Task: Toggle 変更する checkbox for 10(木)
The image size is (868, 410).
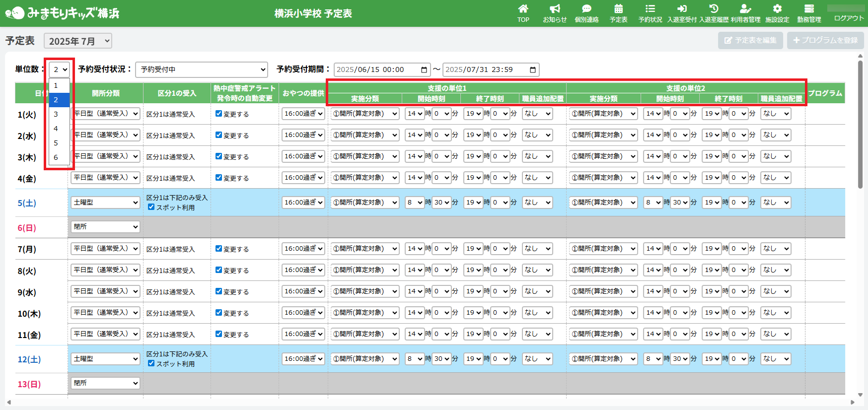Action: (x=218, y=313)
